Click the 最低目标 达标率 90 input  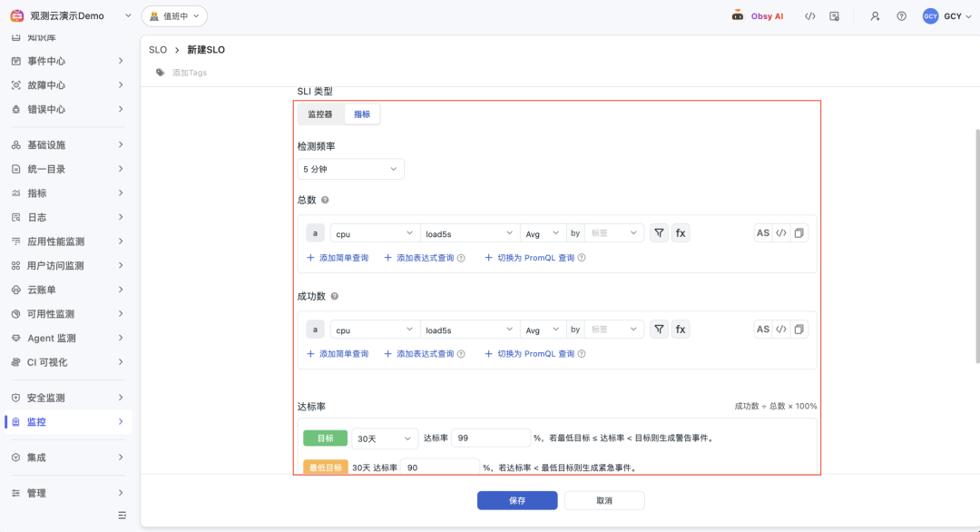click(x=440, y=467)
